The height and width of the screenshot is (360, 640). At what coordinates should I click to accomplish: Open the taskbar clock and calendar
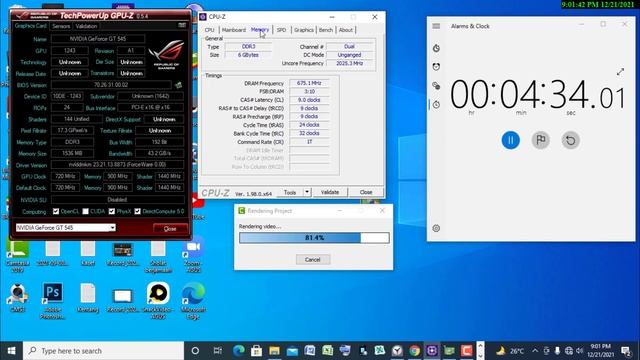[x=600, y=351]
